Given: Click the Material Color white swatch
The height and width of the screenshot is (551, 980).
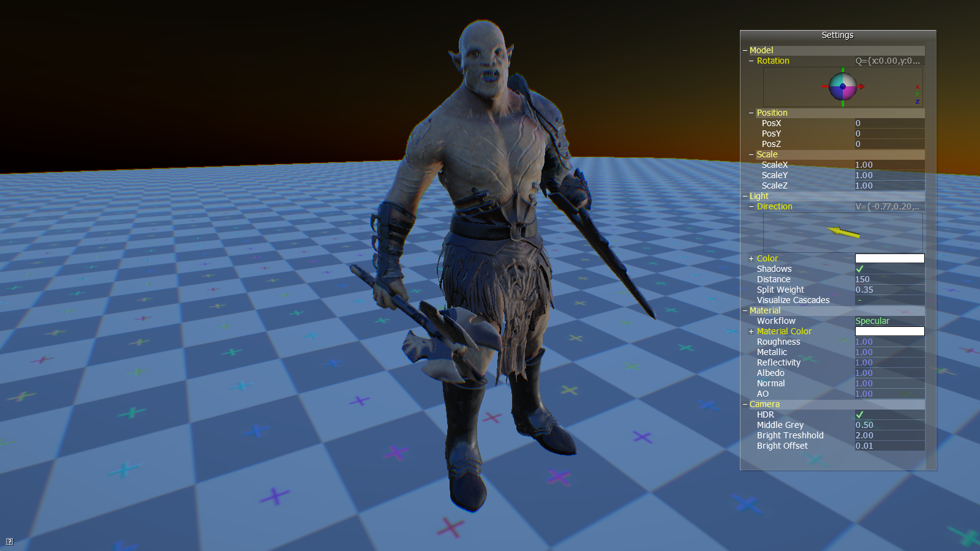Looking at the screenshot, I should [890, 331].
